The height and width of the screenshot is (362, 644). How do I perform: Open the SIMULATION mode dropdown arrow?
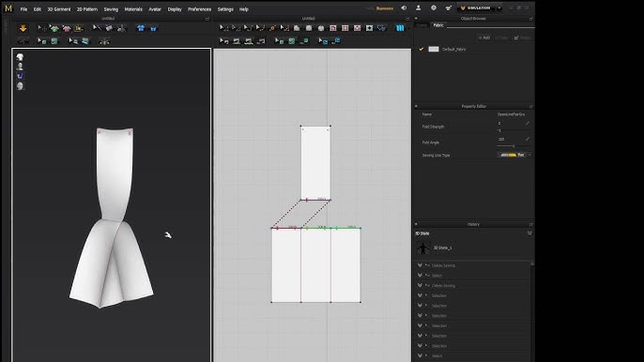(x=499, y=8)
